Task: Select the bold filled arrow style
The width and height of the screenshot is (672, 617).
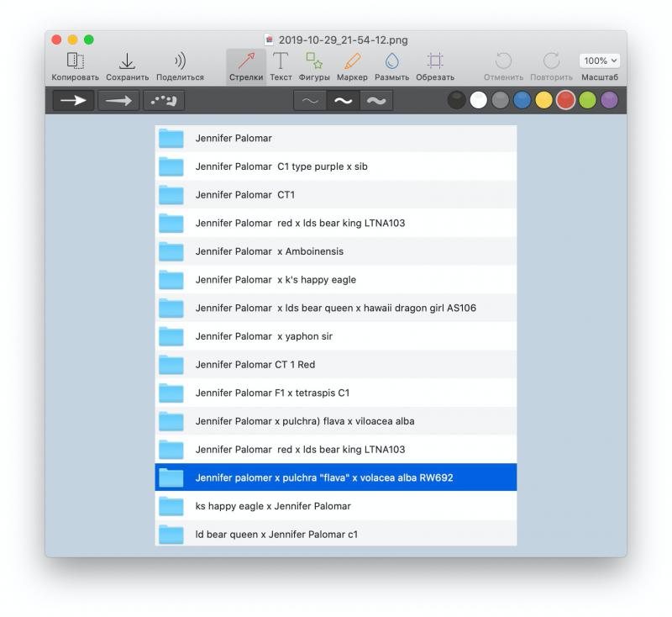Action: coord(74,101)
